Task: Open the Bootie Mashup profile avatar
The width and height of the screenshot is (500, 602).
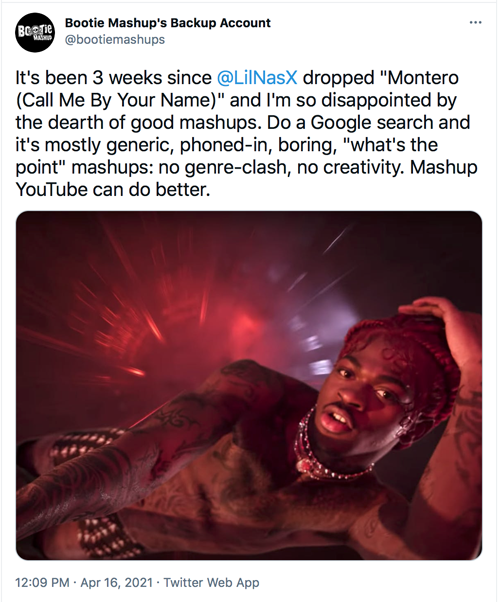Action: [35, 33]
